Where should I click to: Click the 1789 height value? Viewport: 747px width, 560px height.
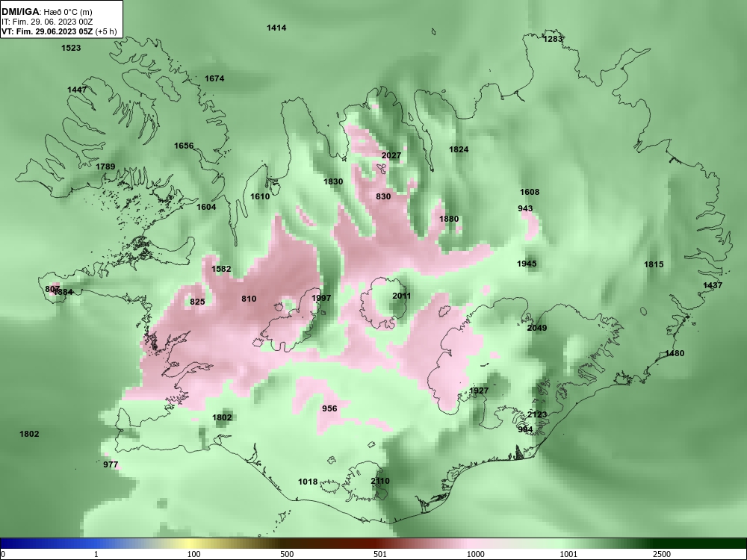pos(105,167)
